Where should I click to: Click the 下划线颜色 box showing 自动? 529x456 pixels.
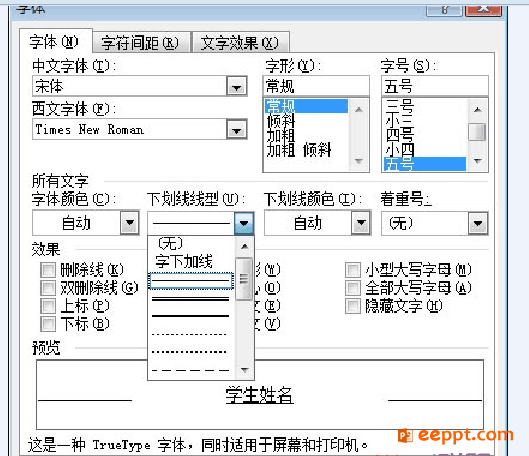[x=308, y=222]
